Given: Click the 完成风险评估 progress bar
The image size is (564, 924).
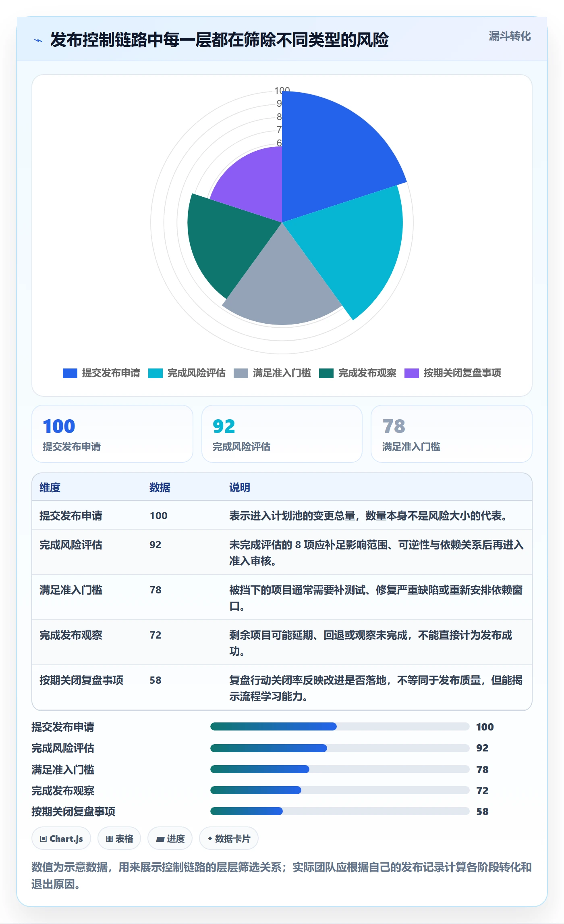Looking at the screenshot, I should pyautogui.click(x=340, y=748).
